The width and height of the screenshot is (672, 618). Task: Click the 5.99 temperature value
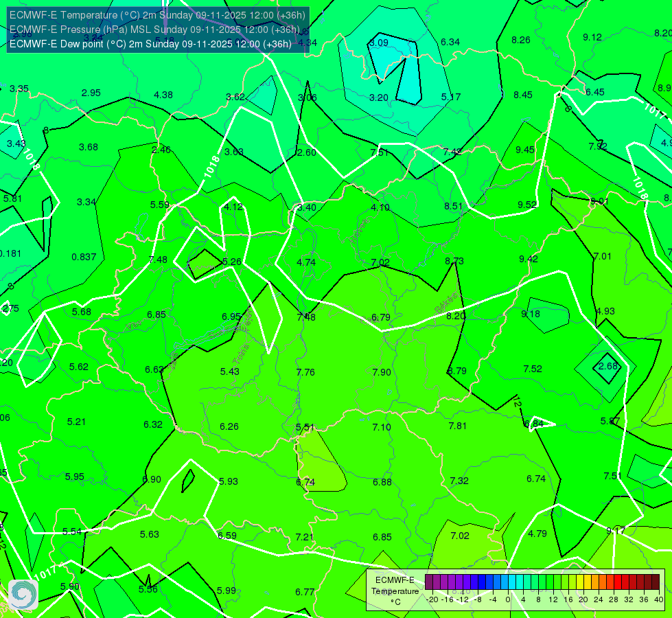[x=227, y=591]
